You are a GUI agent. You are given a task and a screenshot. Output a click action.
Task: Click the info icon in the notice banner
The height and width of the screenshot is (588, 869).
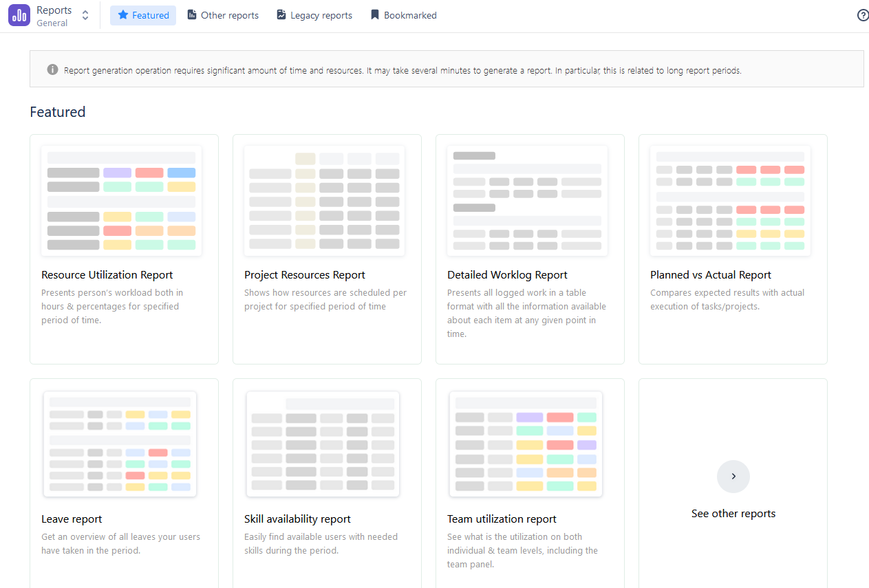(x=52, y=69)
